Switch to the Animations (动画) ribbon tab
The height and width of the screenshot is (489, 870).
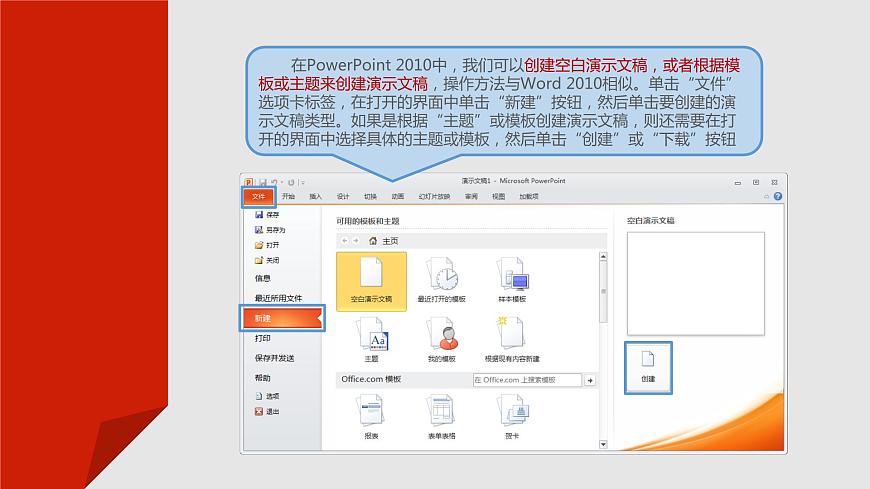coord(397,196)
